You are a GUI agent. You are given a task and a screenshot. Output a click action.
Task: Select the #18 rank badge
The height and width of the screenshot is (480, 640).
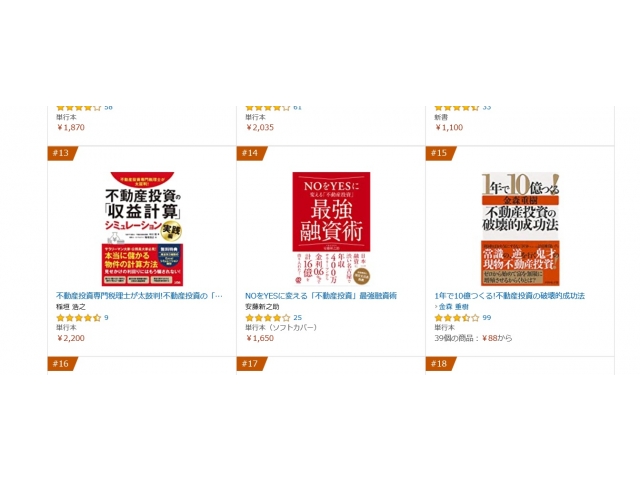[x=440, y=364]
